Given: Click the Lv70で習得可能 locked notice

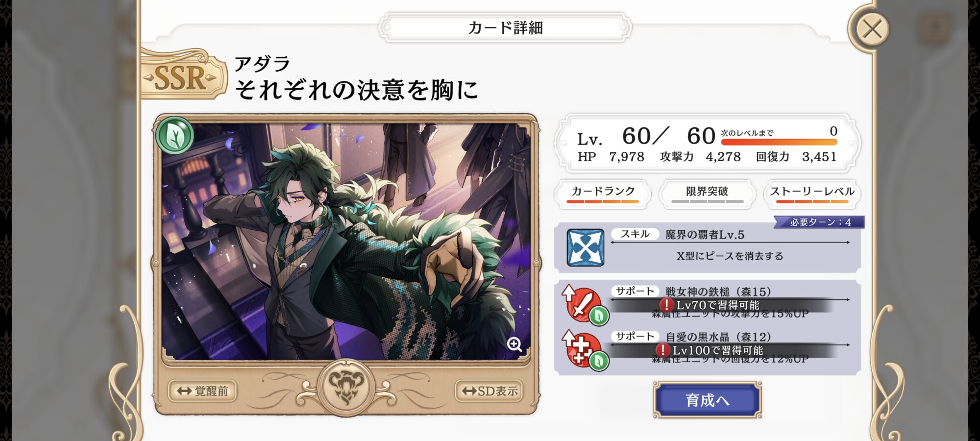Looking at the screenshot, I should coord(710,305).
